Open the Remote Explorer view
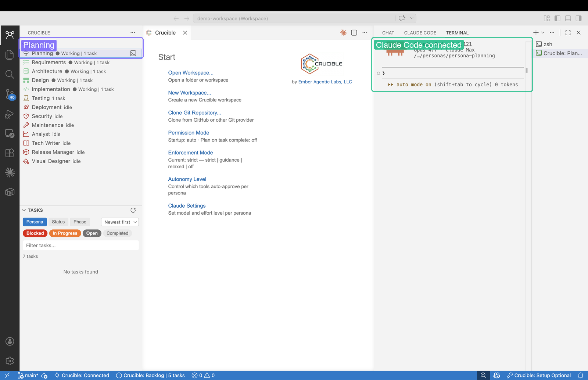Screen dimensions: 588x380 point(10,133)
